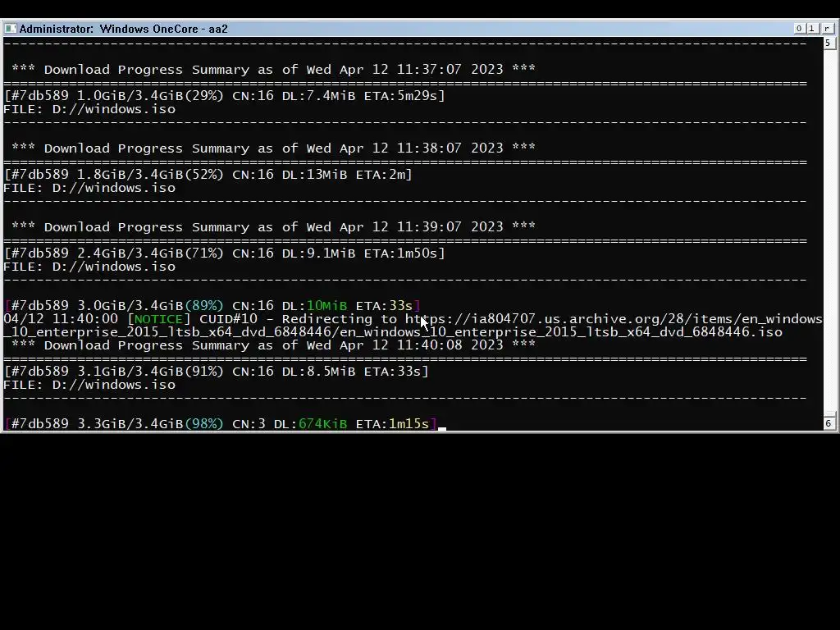Click the en_windows_10_enterprise_2015_ltsb_x64_dvd_6848446.iso filename
This screenshot has width=840, height=630.
click(561, 332)
